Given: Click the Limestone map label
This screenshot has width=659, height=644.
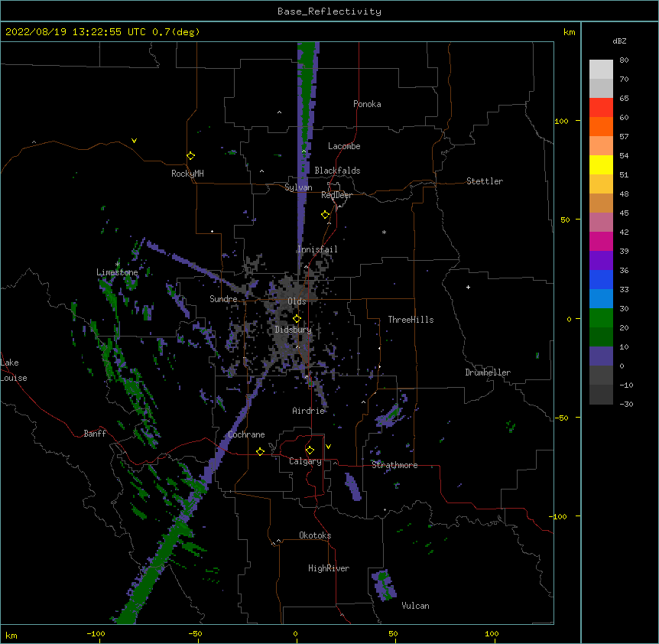Looking at the screenshot, I should (x=117, y=272).
